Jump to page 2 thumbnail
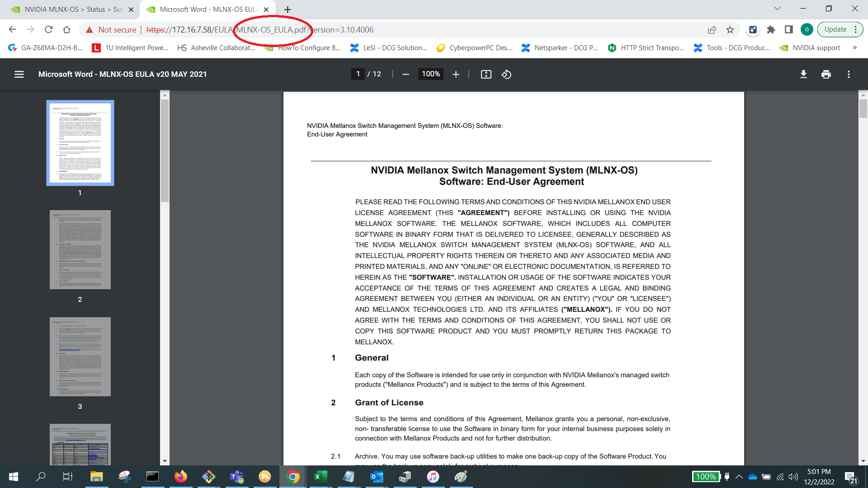Screen dimensions: 868x488 click(x=80, y=249)
